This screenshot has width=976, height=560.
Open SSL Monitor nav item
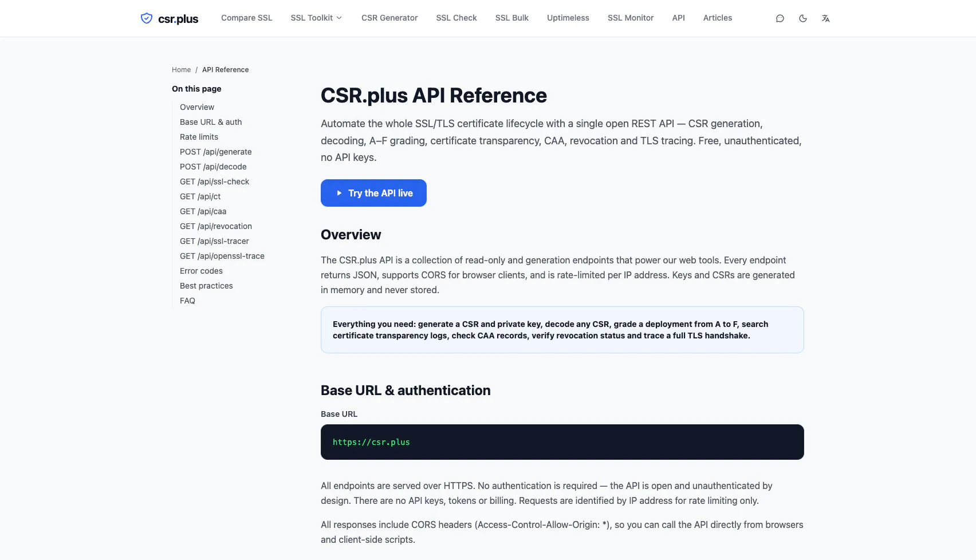(631, 18)
